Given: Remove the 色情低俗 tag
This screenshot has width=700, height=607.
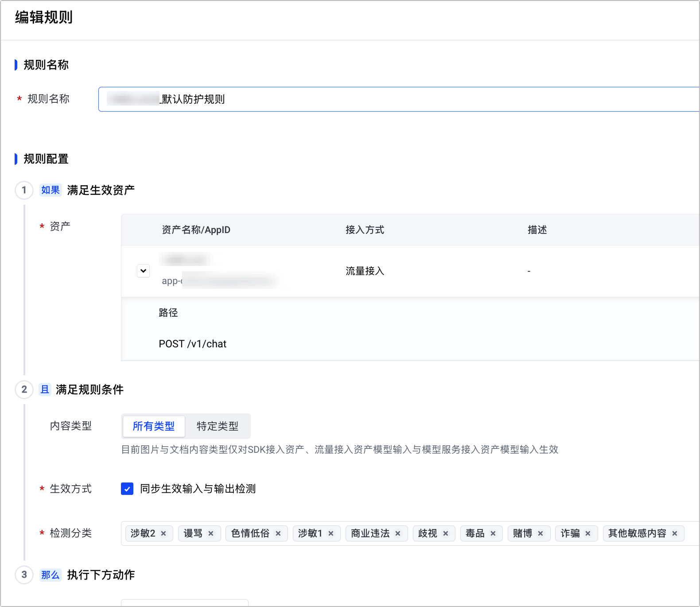Looking at the screenshot, I should coord(278,533).
